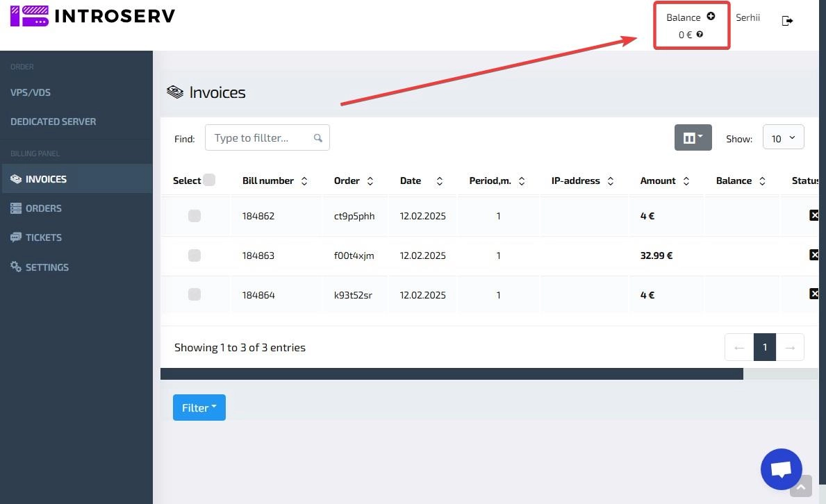The width and height of the screenshot is (826, 504).
Task: Click the Find filter text field
Action: [x=261, y=138]
